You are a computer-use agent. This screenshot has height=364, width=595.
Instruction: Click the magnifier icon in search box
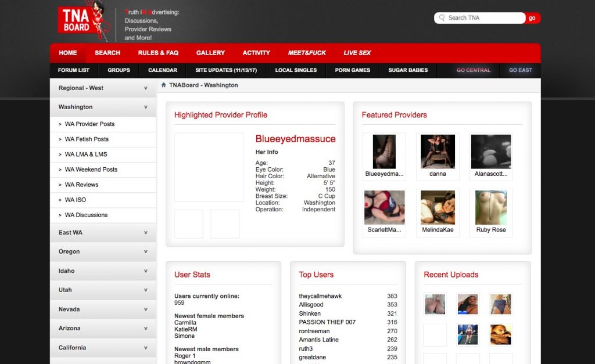point(442,18)
